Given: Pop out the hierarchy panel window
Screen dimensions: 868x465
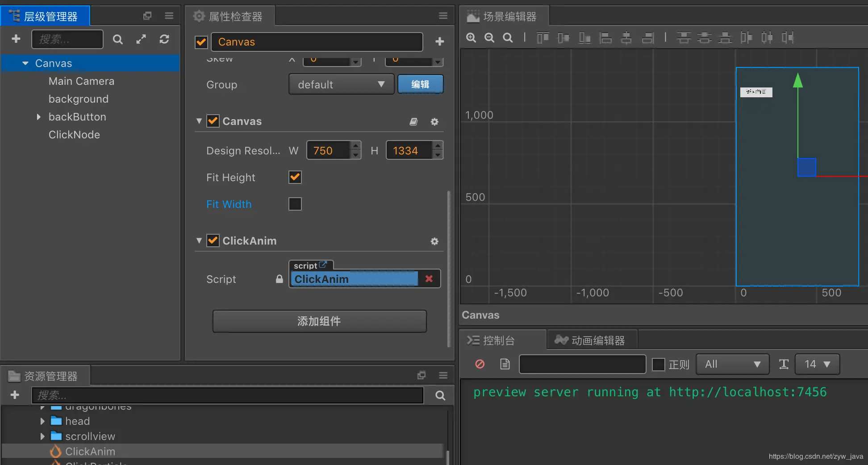Looking at the screenshot, I should (x=147, y=16).
